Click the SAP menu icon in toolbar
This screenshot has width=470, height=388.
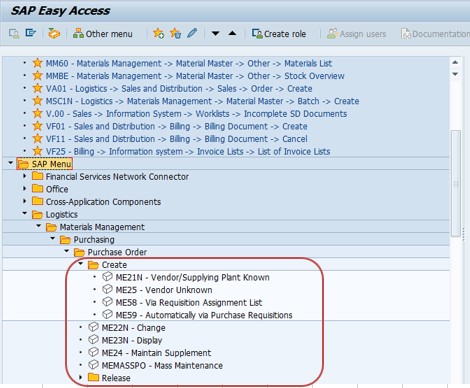point(31,33)
